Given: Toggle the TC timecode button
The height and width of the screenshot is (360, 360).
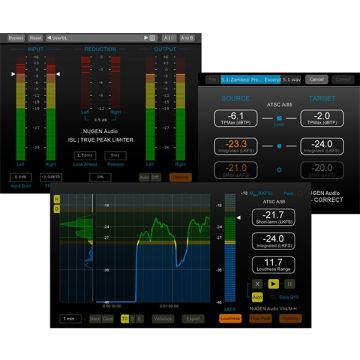Looking at the screenshot, I should [125, 319].
